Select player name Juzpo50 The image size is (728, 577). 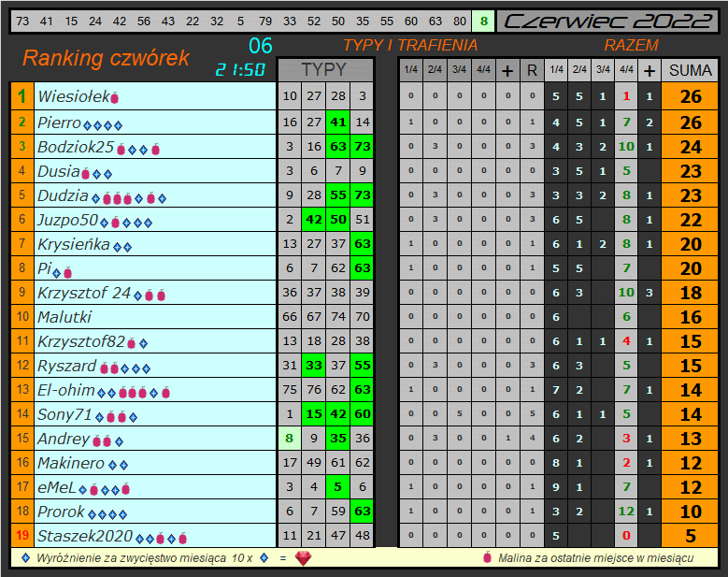click(x=68, y=220)
